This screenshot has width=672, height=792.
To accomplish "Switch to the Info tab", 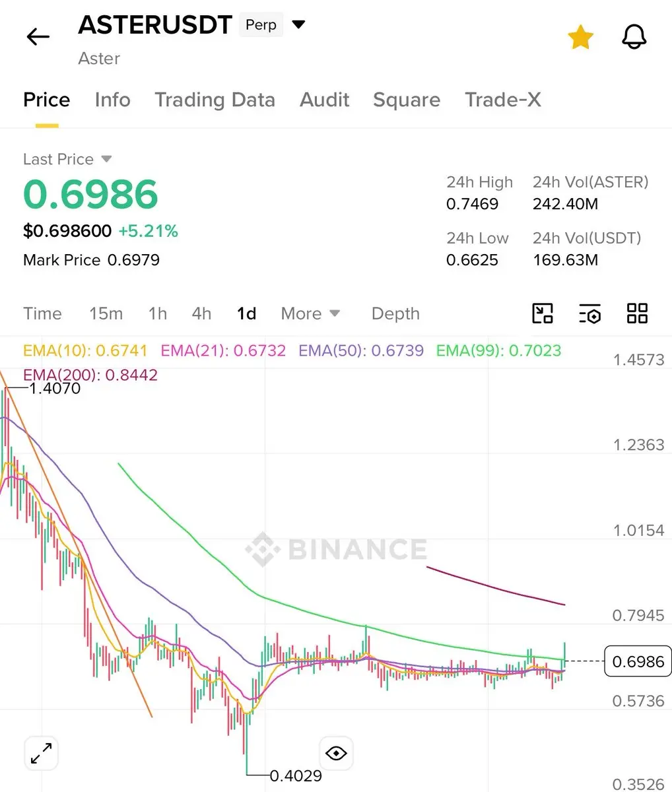I will tap(112, 100).
